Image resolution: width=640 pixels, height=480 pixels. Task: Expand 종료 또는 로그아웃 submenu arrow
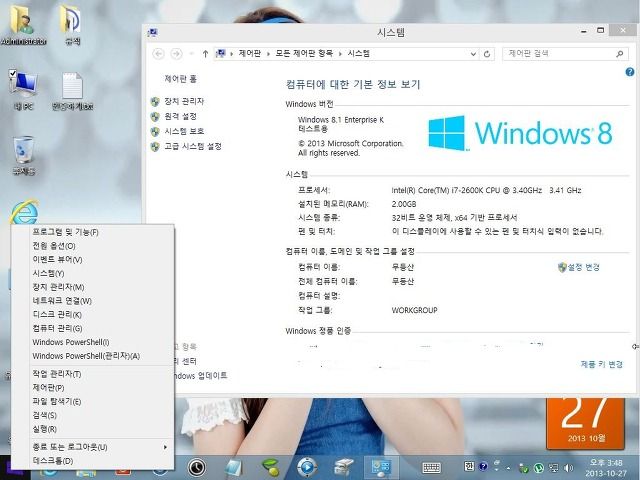point(165,447)
